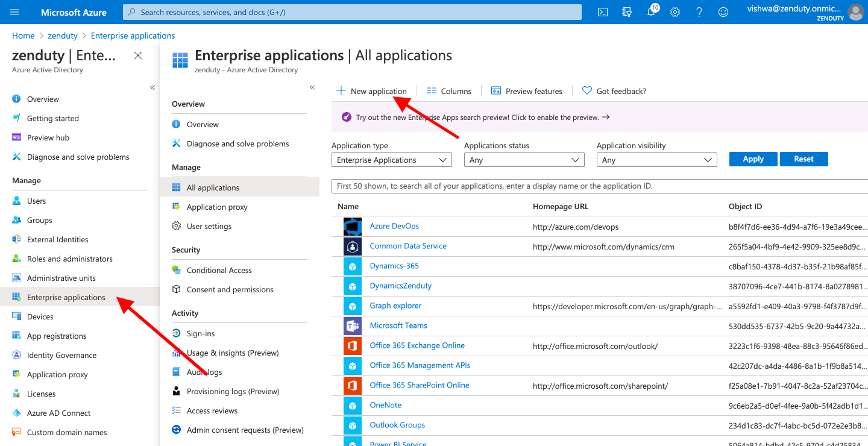Click the Office 365 Management APIs icon
The image size is (868, 446).
pyautogui.click(x=352, y=366)
